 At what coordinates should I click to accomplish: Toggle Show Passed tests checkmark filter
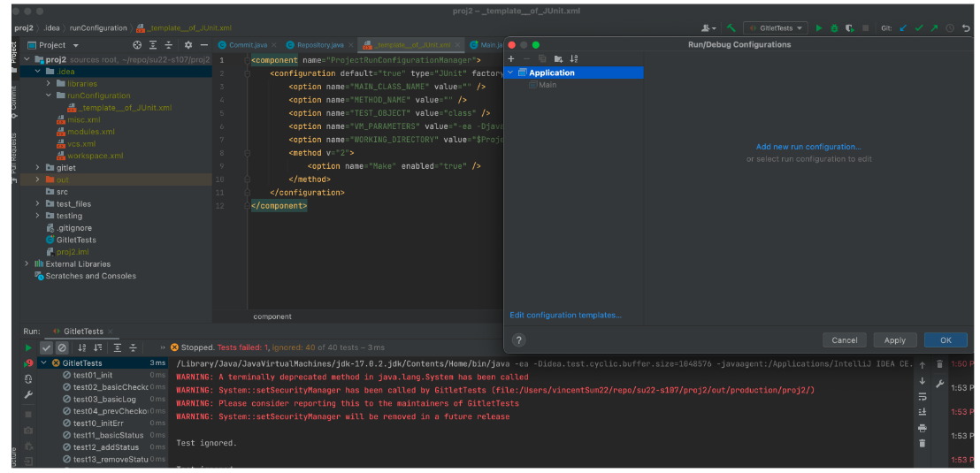[47, 348]
